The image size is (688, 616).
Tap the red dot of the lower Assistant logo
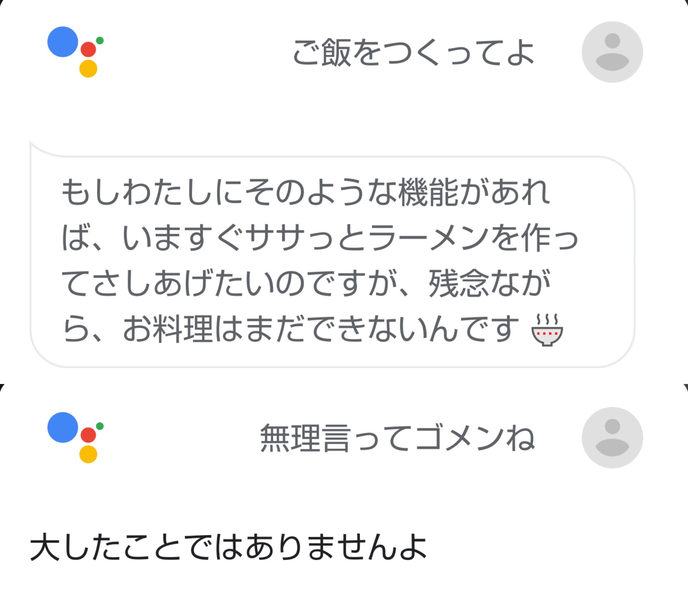(88, 435)
